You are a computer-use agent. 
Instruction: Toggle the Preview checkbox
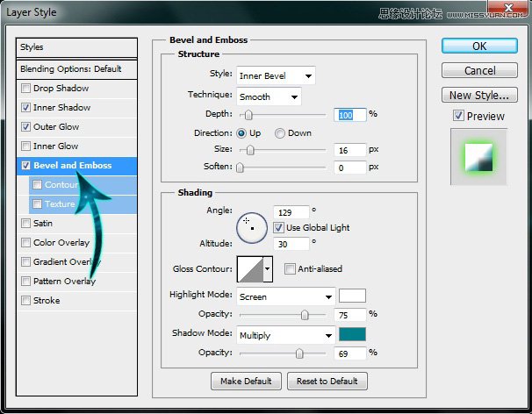[458, 116]
